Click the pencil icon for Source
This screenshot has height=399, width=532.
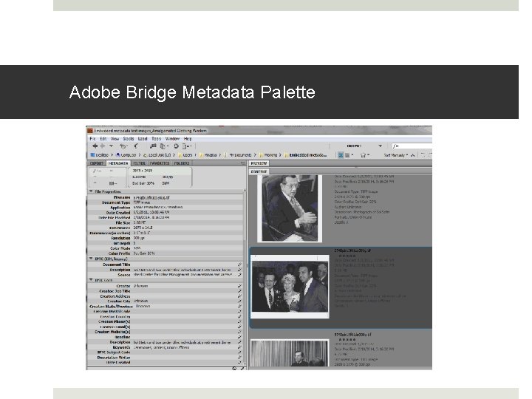239,274
